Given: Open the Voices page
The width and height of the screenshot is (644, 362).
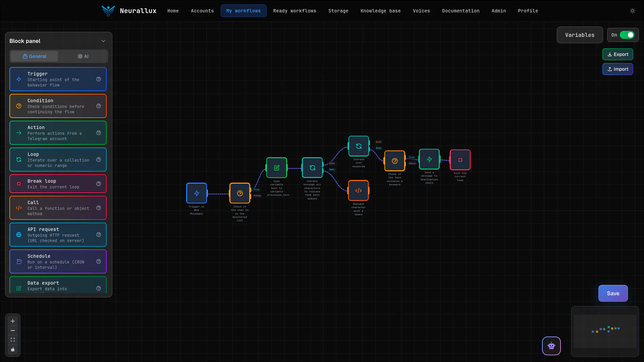Looking at the screenshot, I should pos(421,11).
